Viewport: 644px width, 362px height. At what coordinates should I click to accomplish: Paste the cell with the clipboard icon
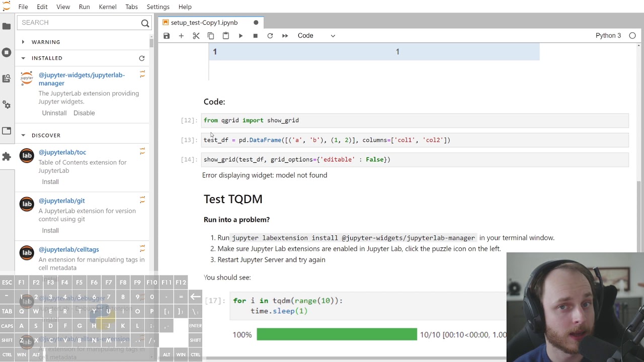coord(226,36)
